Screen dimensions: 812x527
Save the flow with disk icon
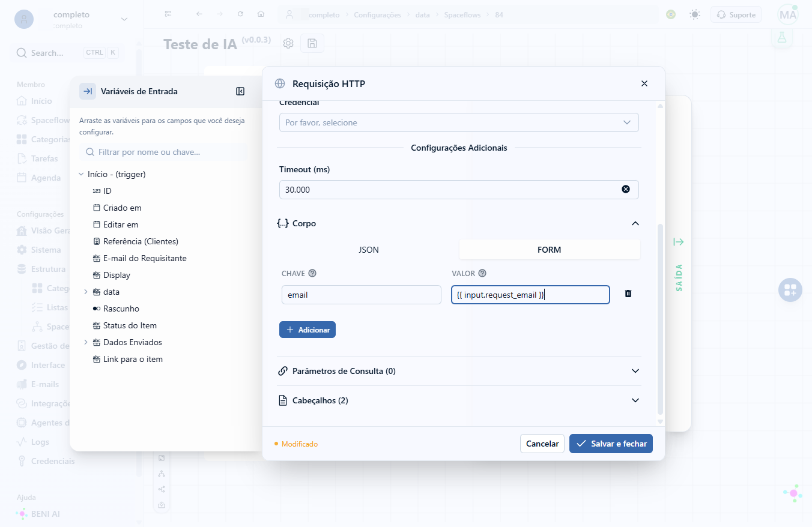312,43
